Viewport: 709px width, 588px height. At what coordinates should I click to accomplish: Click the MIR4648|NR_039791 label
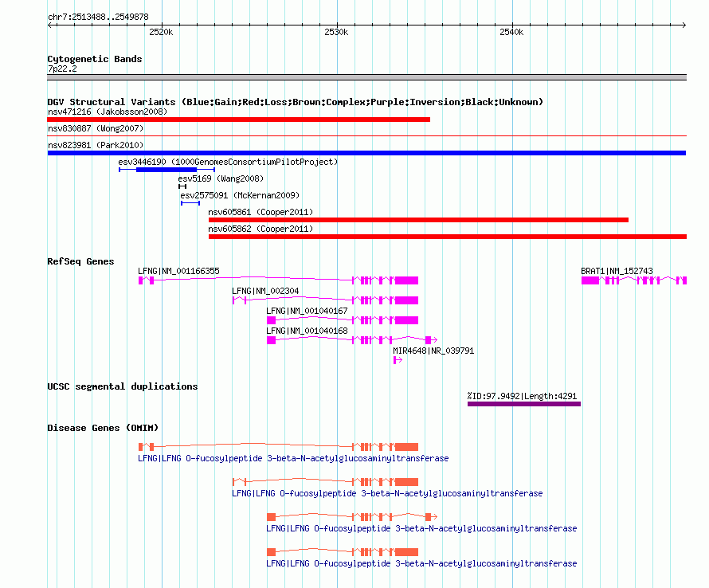[x=433, y=351]
